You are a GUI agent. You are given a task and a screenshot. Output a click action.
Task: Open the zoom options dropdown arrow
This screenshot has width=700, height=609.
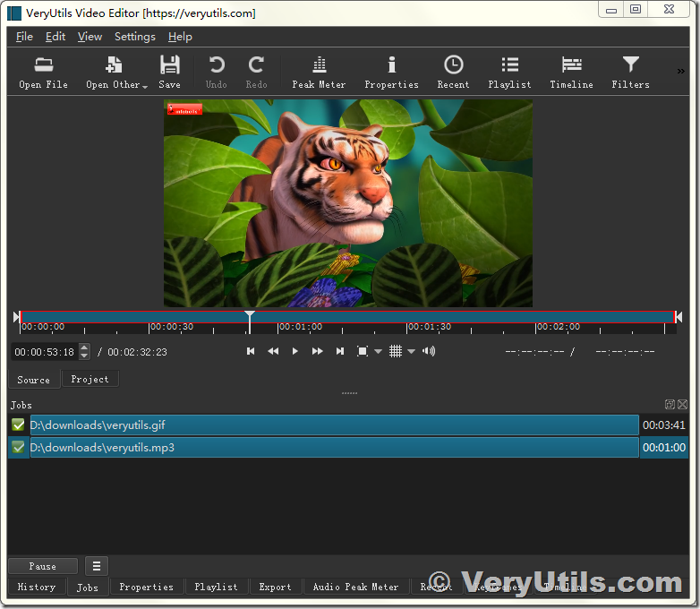tap(378, 352)
